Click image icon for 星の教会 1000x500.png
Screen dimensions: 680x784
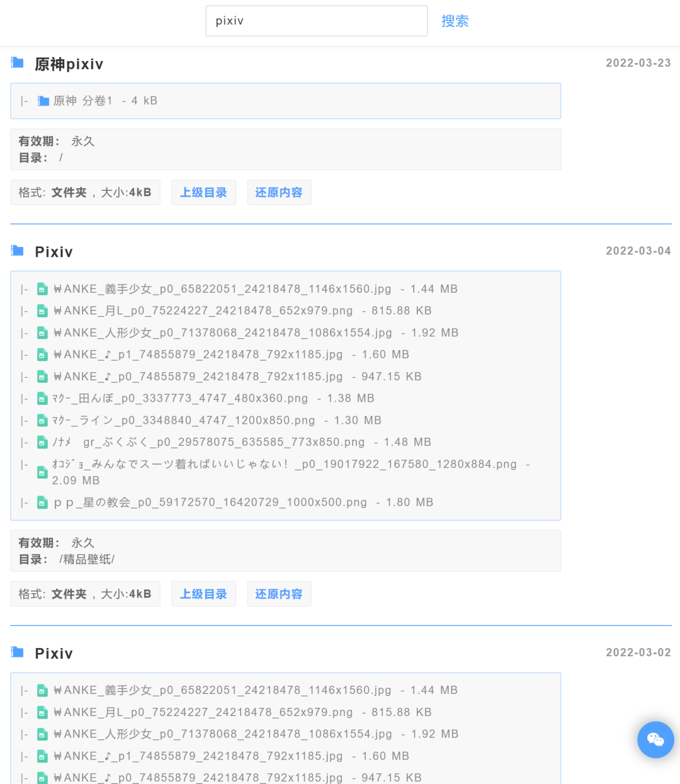point(42,503)
